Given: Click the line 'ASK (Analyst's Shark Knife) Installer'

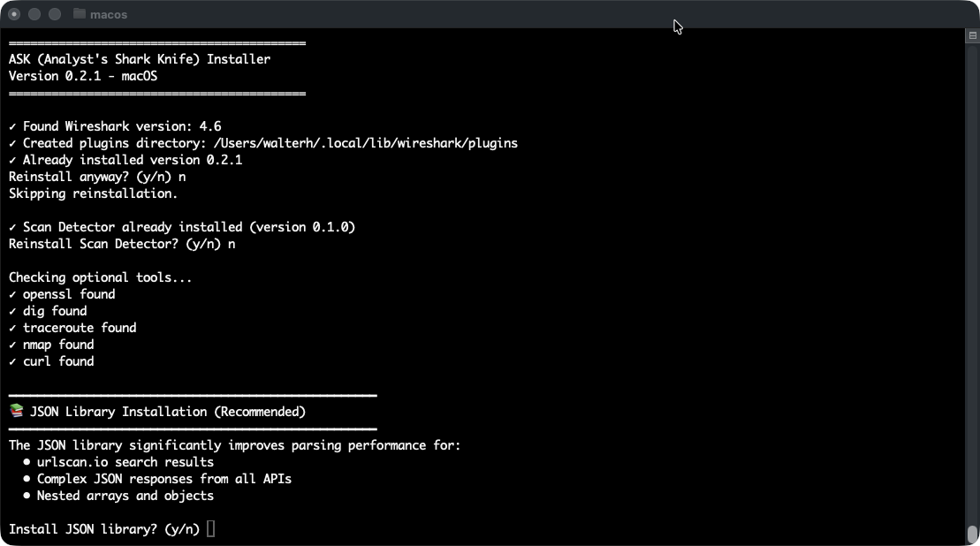Looking at the screenshot, I should [x=140, y=59].
